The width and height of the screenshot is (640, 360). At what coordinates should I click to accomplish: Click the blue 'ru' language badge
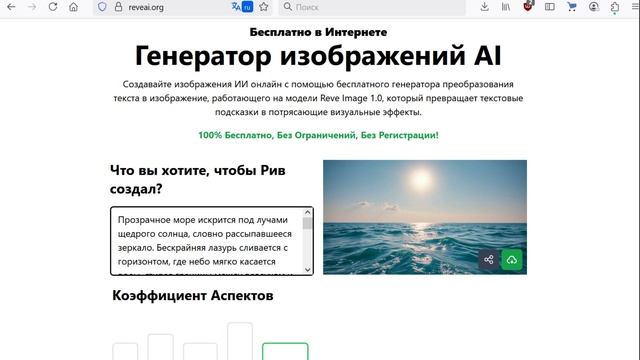[x=247, y=7]
